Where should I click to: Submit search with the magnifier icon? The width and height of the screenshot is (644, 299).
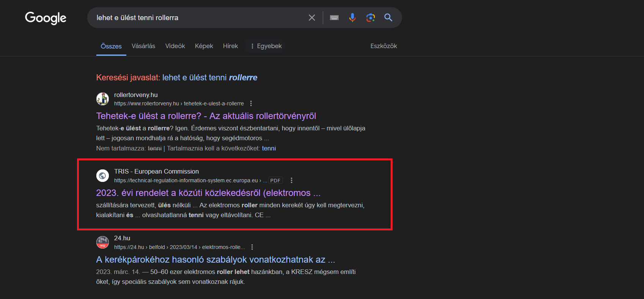388,17
